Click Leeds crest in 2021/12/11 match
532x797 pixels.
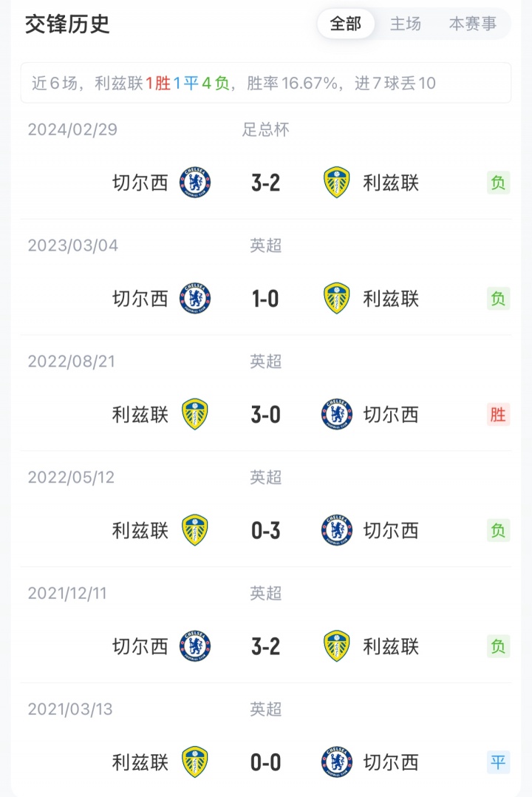[x=337, y=646]
